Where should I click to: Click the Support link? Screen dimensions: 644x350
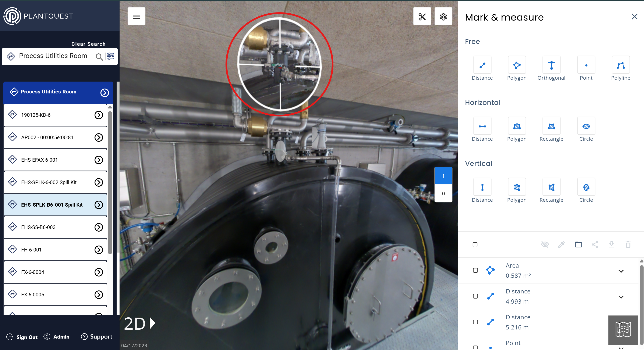point(96,336)
